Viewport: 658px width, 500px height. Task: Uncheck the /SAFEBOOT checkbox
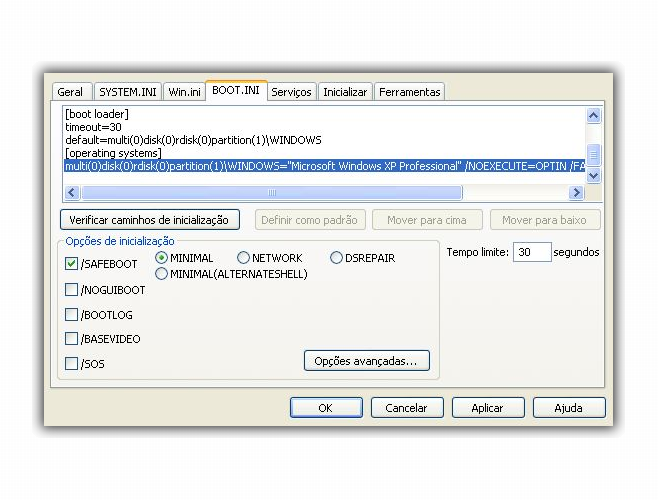point(72,264)
